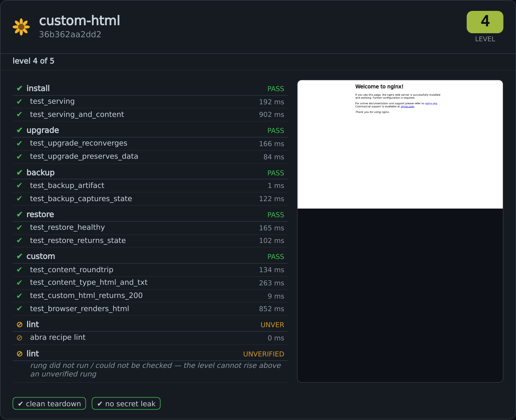
Task: Click the PASS status for backup
Action: [275, 173]
